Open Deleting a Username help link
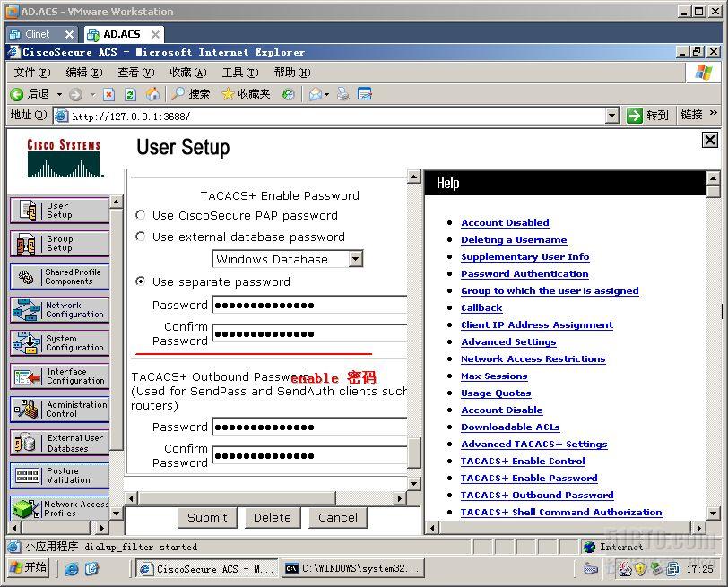The height and width of the screenshot is (587, 728). point(514,240)
